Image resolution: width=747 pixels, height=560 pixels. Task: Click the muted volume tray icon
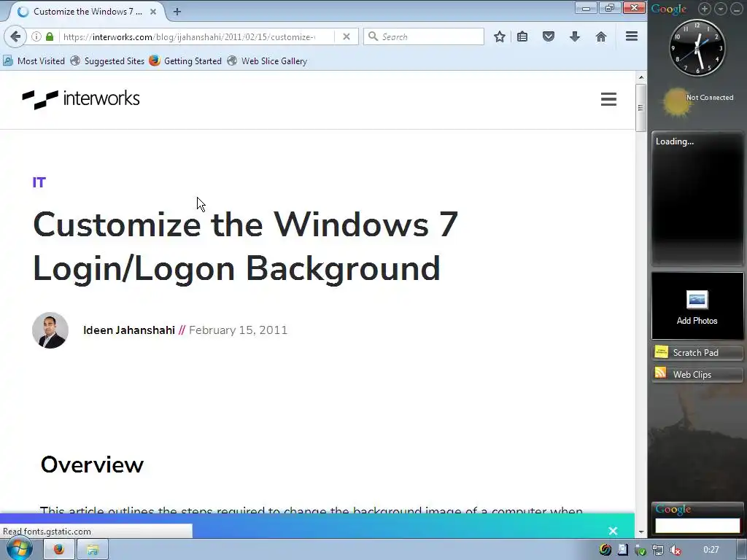675,550
